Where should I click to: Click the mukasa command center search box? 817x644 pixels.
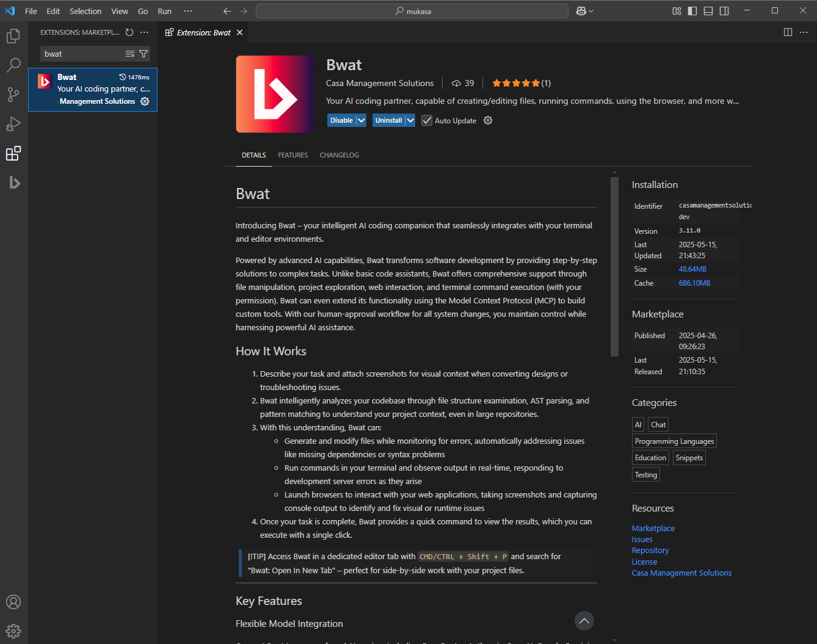point(412,11)
